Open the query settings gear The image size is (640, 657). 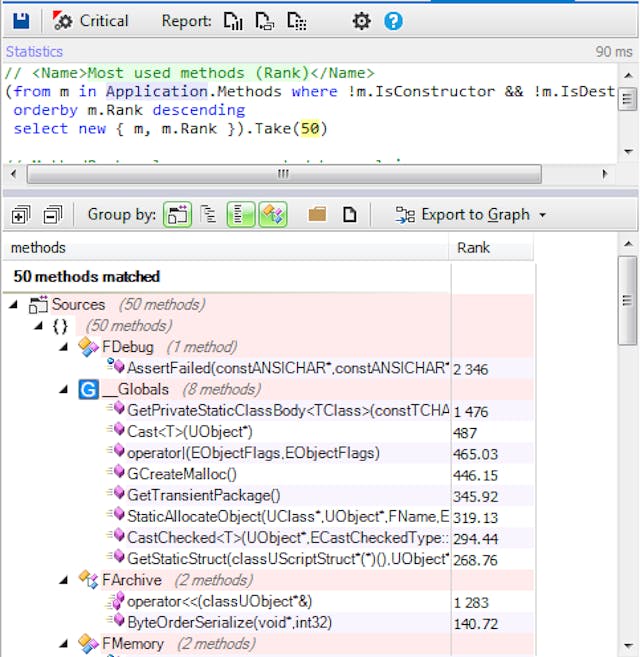coord(361,21)
